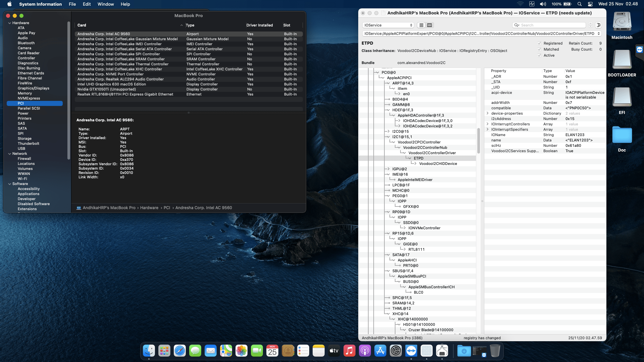The width and height of the screenshot is (644, 362).
Task: Open the IOService plane dropdown
Action: tap(388, 25)
